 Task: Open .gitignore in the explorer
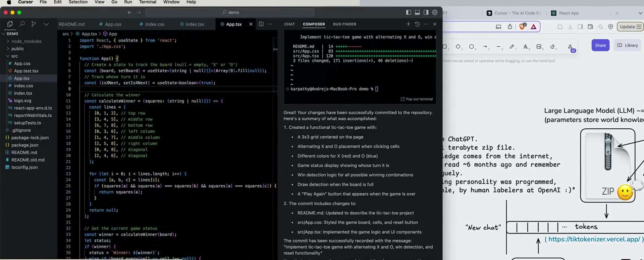coord(29,130)
